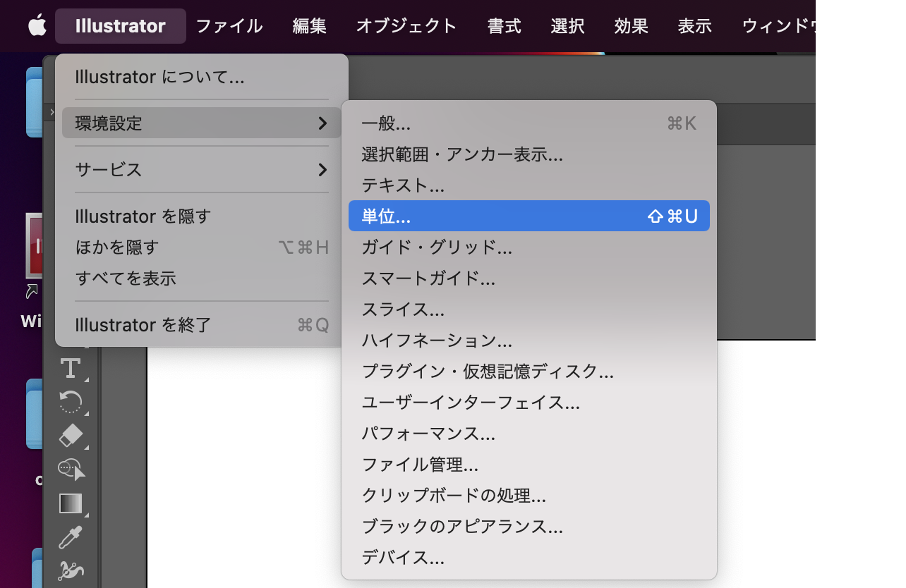Open 一般... preferences
Image resolution: width=906 pixels, height=588 pixels.
pyautogui.click(x=529, y=124)
